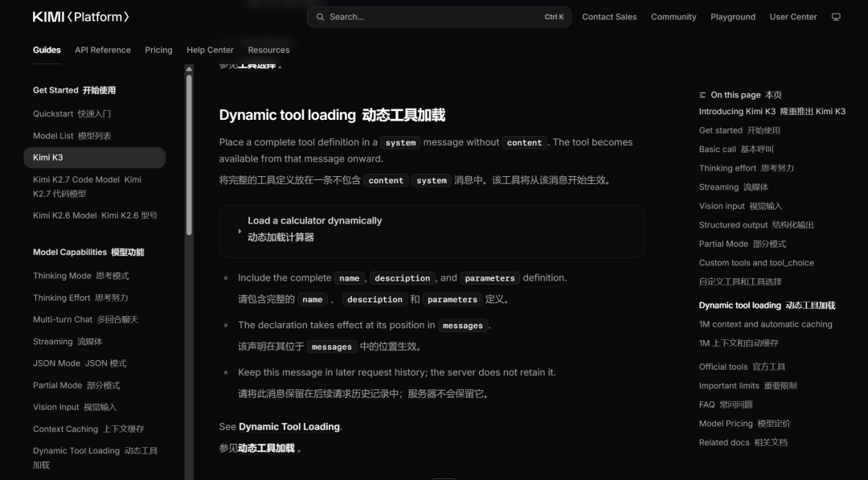Jump to Get started in page outline

(x=739, y=131)
